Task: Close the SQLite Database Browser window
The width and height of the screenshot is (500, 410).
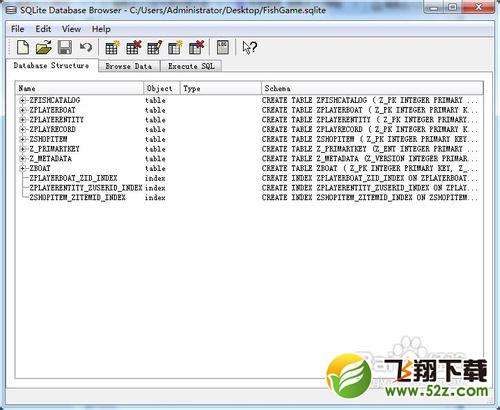Action: pos(478,8)
